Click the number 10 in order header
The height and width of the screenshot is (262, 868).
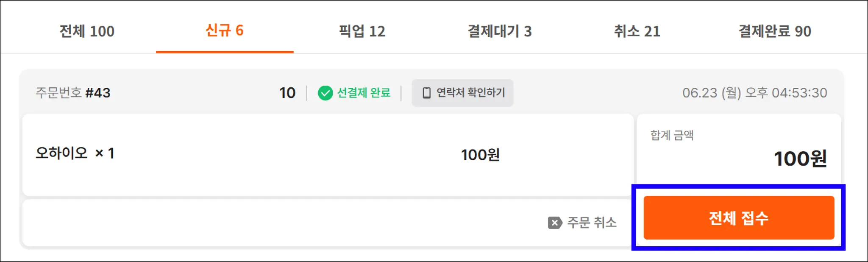[287, 93]
